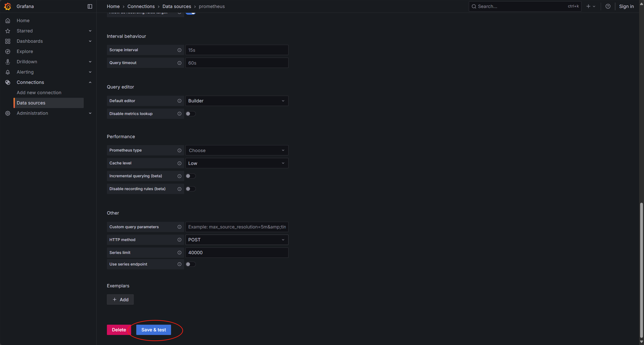Focus the Series limit 40000 field

(x=237, y=253)
